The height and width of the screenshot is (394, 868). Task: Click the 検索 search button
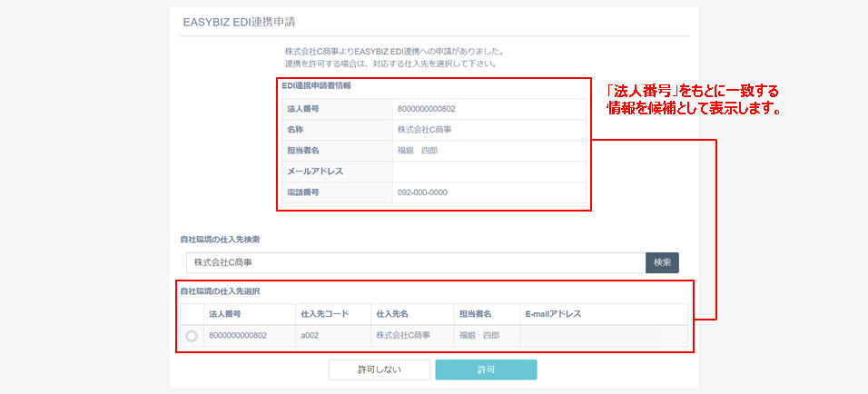(662, 262)
